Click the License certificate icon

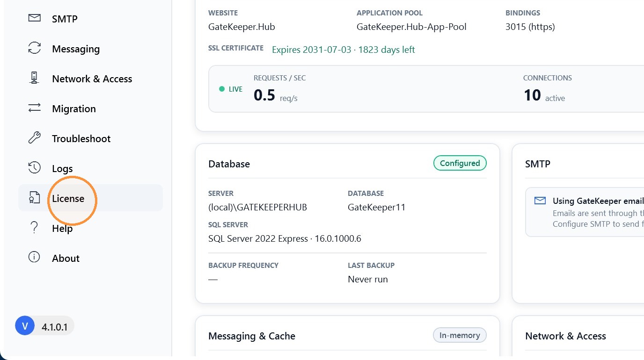coord(34,198)
